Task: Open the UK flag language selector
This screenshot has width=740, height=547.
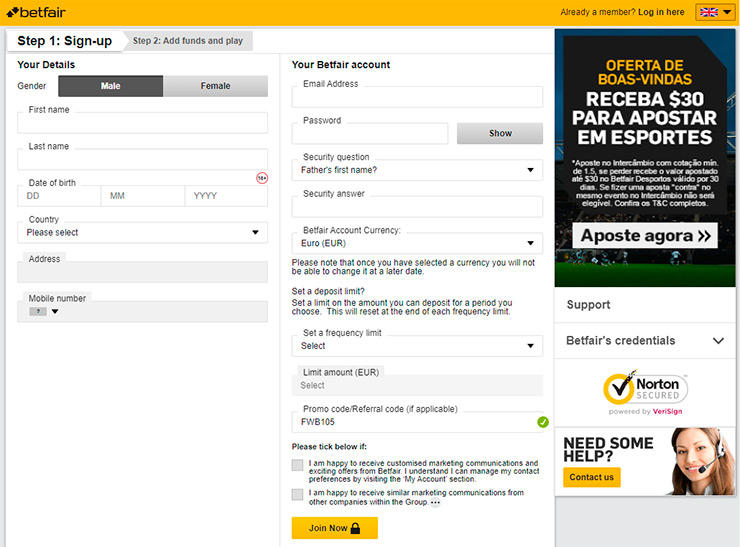Action: tap(715, 12)
